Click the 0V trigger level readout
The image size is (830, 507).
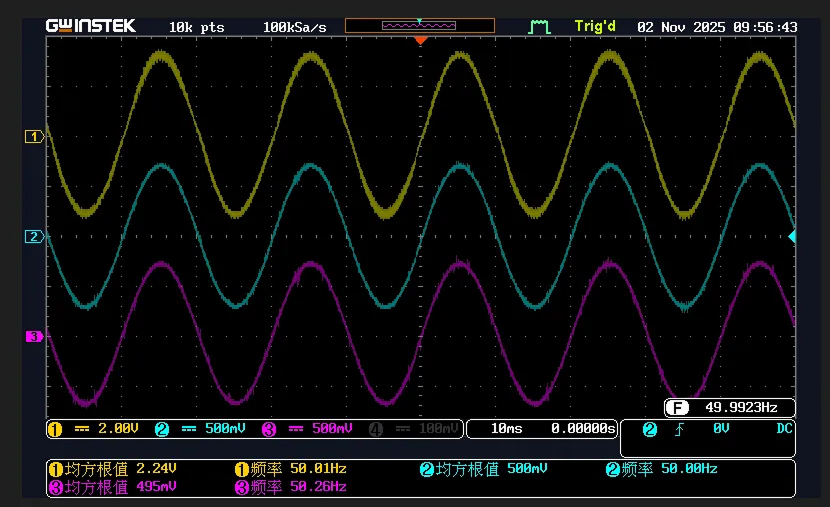pos(721,428)
